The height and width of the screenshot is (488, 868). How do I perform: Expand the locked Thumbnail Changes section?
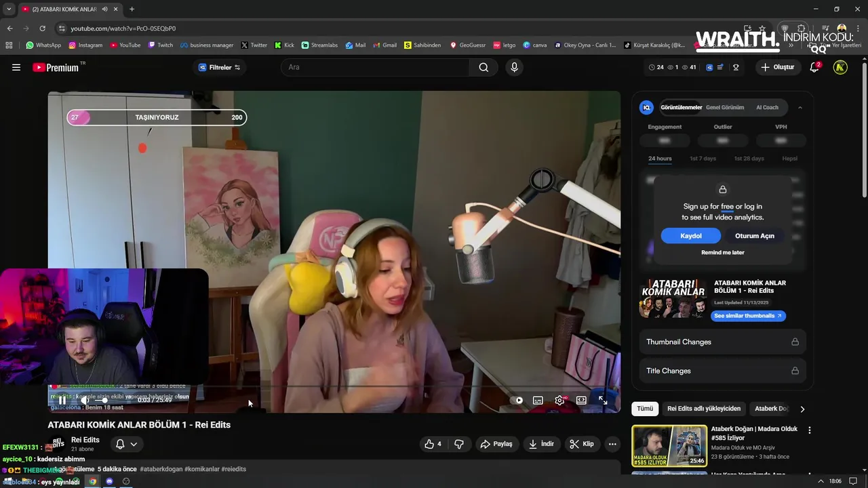pyautogui.click(x=722, y=342)
